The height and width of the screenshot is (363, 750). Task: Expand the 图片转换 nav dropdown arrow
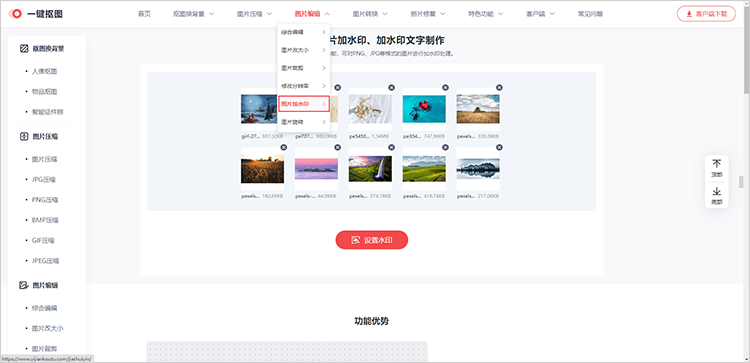tap(385, 14)
